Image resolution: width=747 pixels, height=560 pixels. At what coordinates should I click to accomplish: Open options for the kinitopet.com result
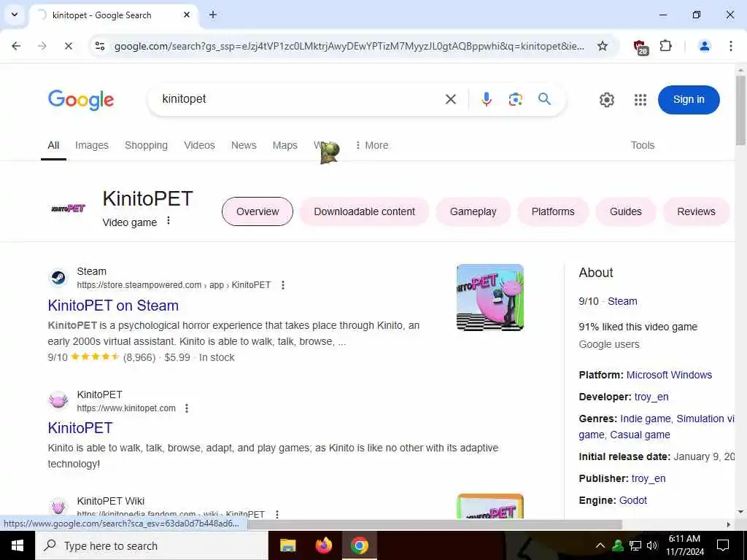coord(187,408)
